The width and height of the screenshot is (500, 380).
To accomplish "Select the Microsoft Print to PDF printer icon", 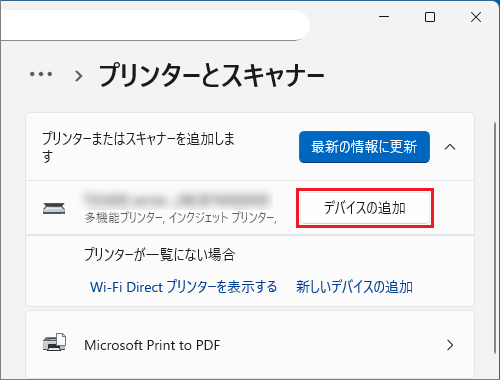I will [54, 342].
